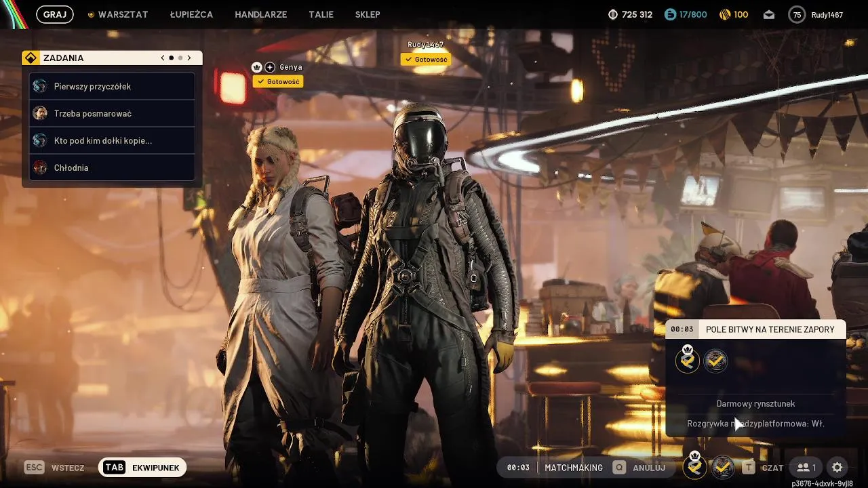Toggle Genya's Gotowość ready badge
Image resolution: width=868 pixels, height=488 pixels.
tap(278, 81)
